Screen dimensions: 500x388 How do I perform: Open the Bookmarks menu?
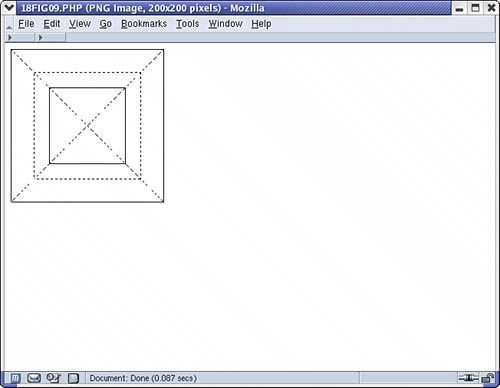[x=144, y=24]
